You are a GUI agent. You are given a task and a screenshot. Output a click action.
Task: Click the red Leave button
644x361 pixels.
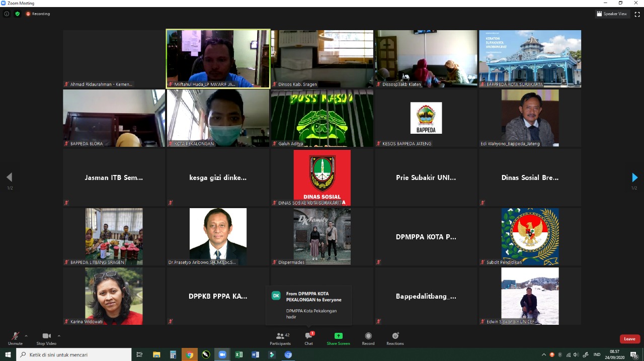click(629, 339)
